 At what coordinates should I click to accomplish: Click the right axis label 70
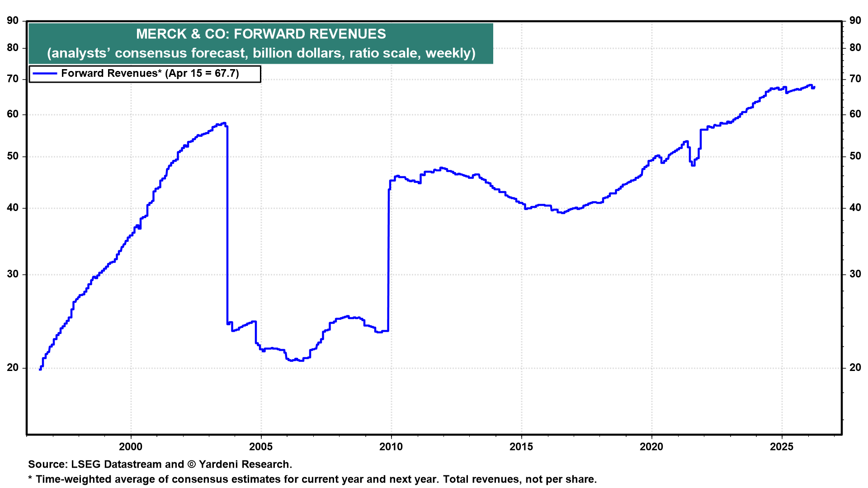(855, 79)
